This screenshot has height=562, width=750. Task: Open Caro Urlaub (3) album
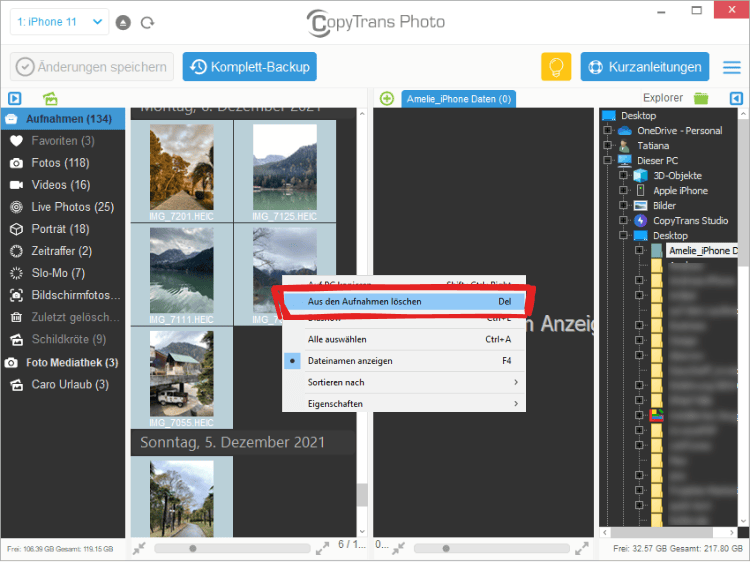(x=63, y=385)
